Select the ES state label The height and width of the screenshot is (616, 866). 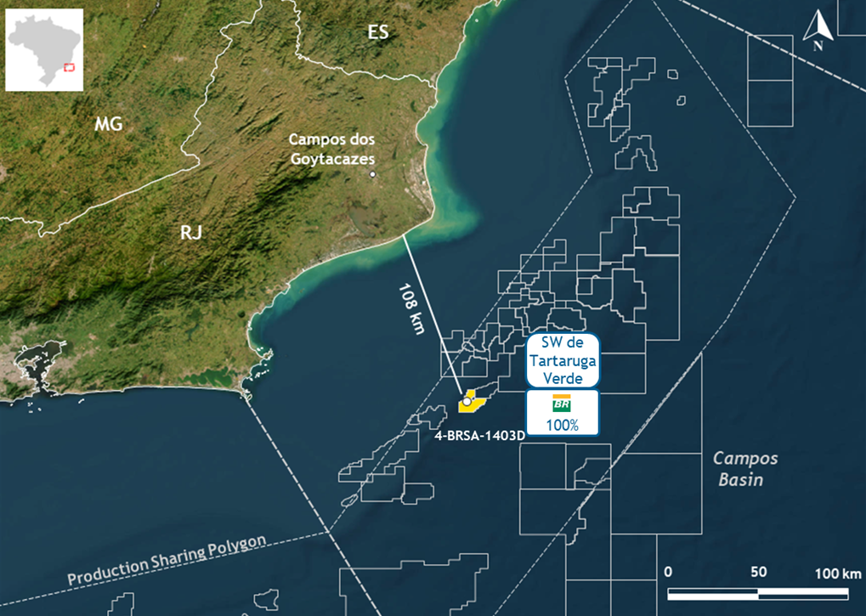378,32
